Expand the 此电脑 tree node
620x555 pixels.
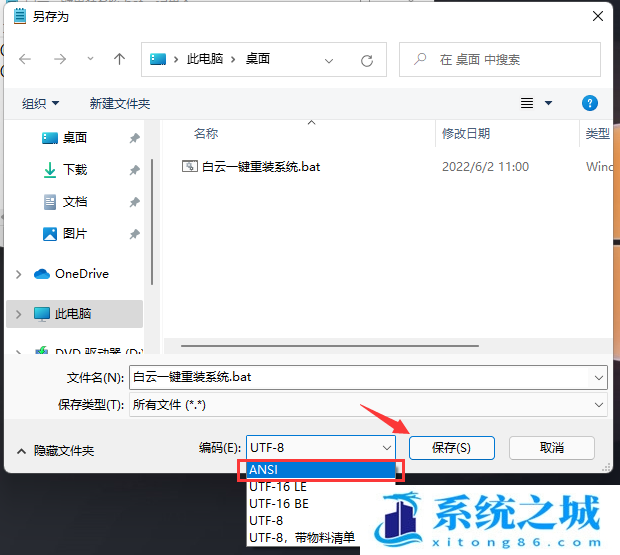click(19, 314)
